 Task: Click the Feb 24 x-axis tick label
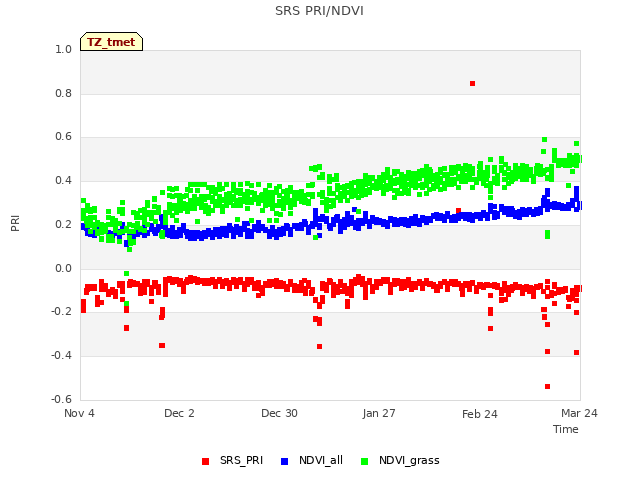click(x=480, y=414)
